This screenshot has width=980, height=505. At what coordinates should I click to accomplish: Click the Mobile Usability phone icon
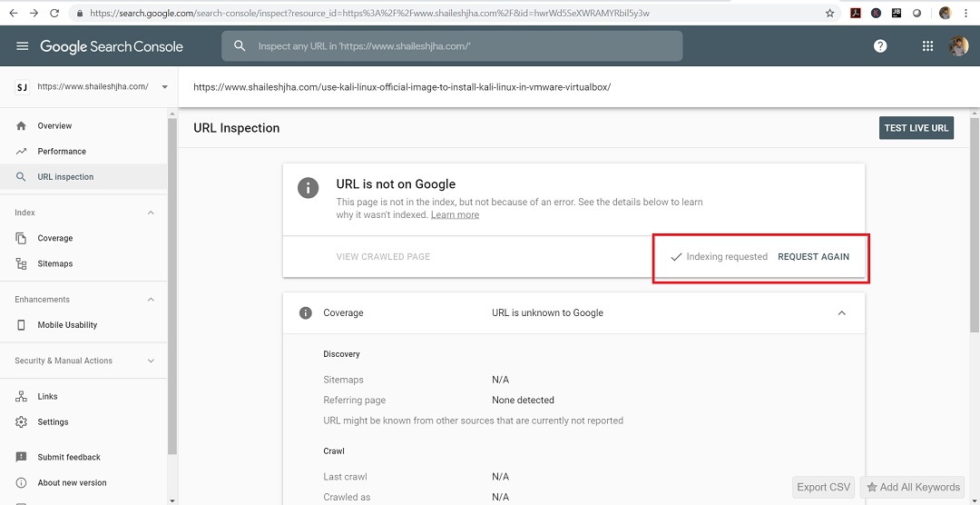21,325
